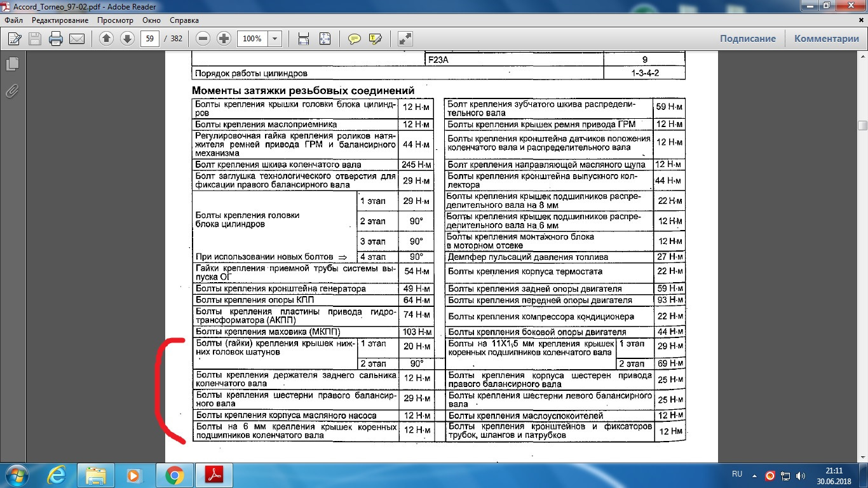Zoom in using the plus button
The width and height of the screenshot is (868, 488).
[224, 39]
